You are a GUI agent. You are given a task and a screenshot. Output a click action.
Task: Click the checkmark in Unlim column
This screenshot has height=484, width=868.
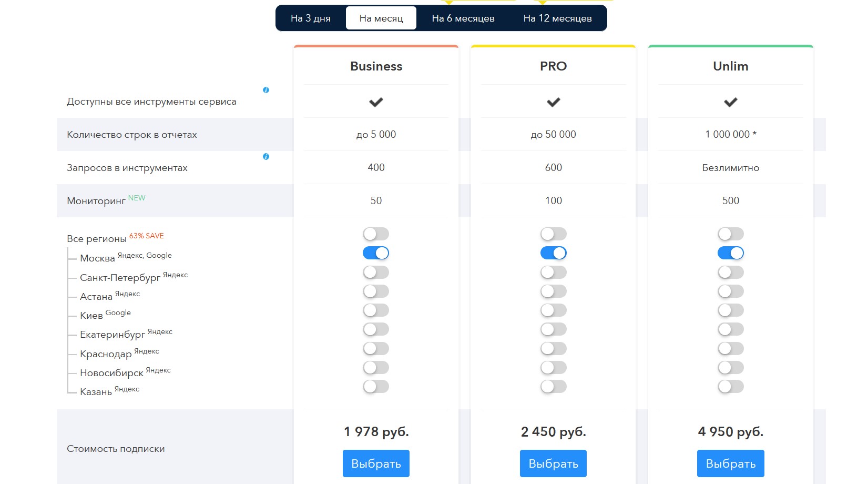point(730,102)
